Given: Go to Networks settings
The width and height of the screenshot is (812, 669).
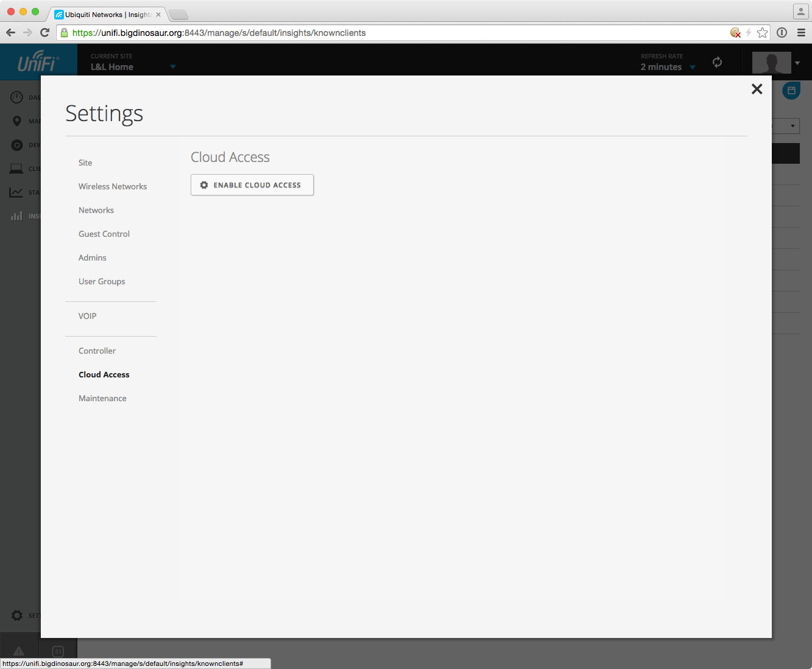Looking at the screenshot, I should 96,210.
